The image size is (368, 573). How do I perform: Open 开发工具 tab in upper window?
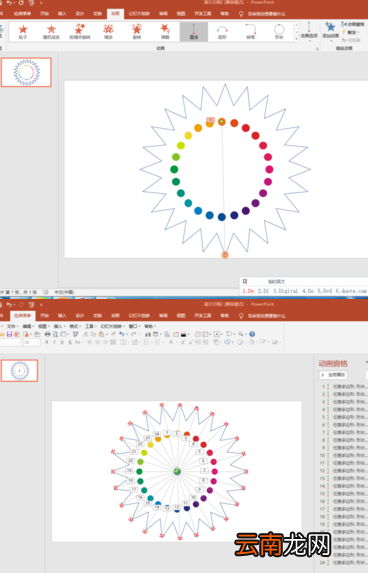tap(203, 14)
